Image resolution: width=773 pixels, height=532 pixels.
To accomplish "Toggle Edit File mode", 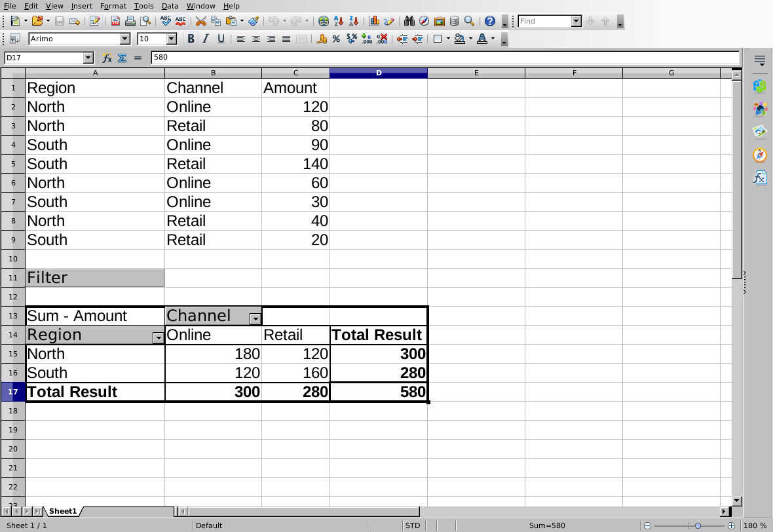I will pyautogui.click(x=94, y=21).
